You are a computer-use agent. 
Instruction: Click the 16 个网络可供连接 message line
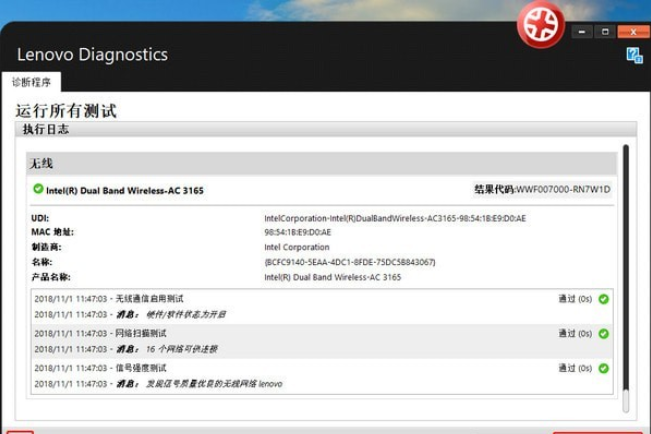tap(126, 349)
